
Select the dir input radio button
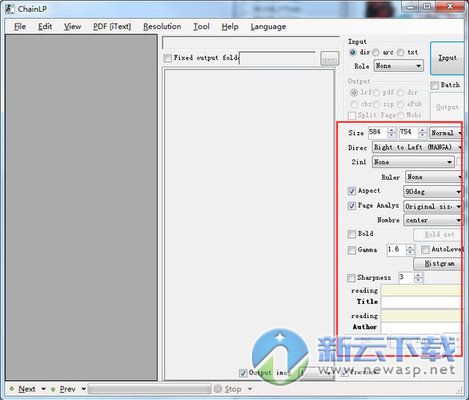coord(353,52)
